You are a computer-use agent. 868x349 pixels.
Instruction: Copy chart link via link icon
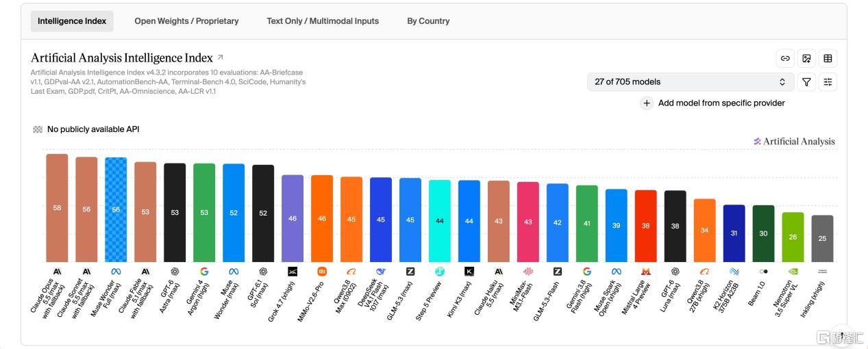coord(785,59)
